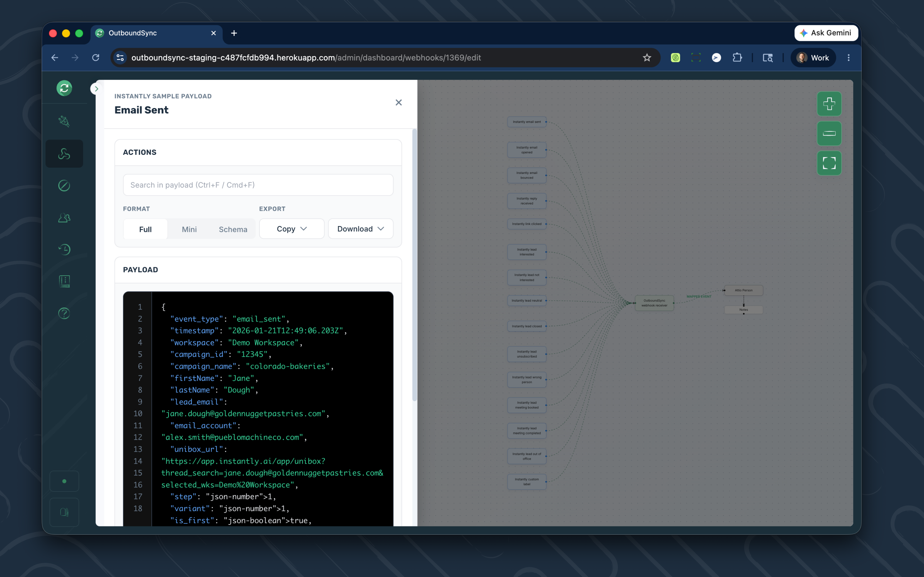This screenshot has width=924, height=577.
Task: Zoom out the flow canvas
Action: click(829, 133)
